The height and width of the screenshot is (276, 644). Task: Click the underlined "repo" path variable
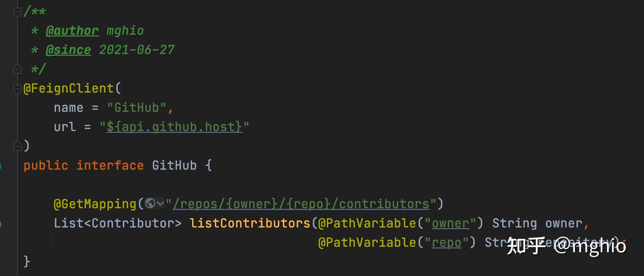click(x=446, y=243)
